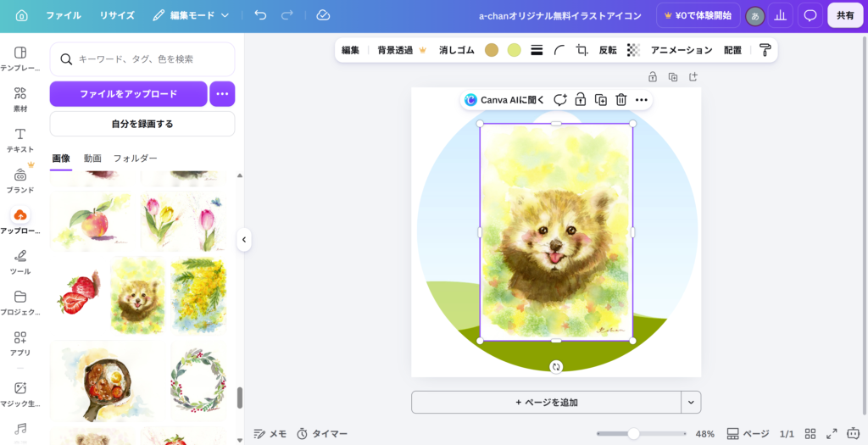Open the comments speech bubble icon
This screenshot has height=445, width=868.
[x=810, y=15]
